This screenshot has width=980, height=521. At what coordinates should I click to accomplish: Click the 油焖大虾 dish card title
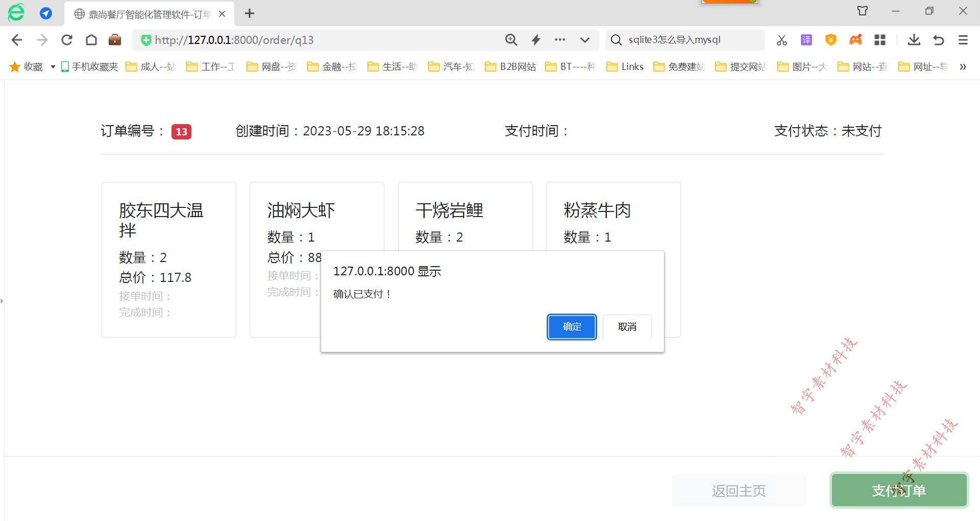tap(301, 210)
